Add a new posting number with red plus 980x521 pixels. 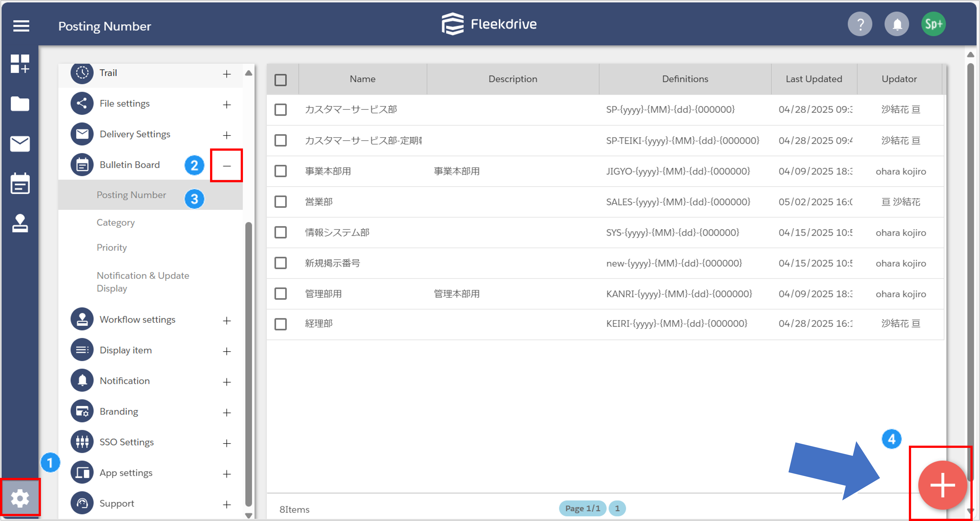click(942, 485)
